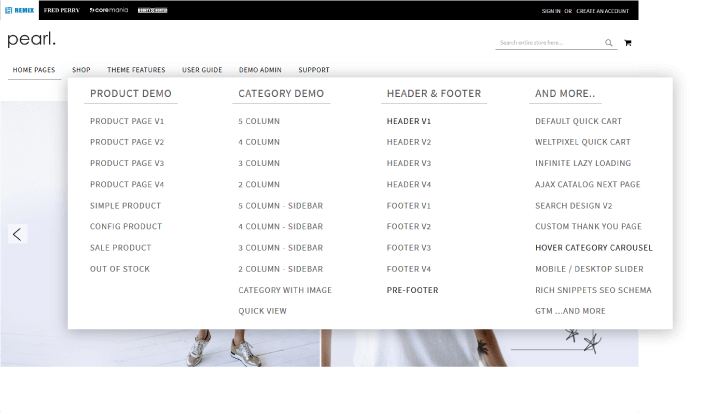703x414 pixels.
Task: Go to previous slide with left arrow
Action: [x=17, y=234]
